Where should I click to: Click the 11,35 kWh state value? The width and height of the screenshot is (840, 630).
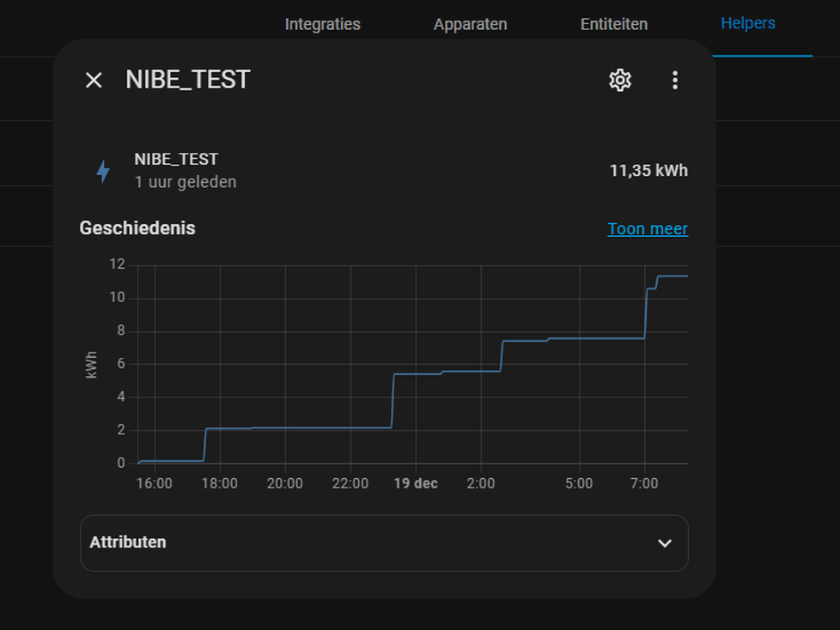pos(648,170)
